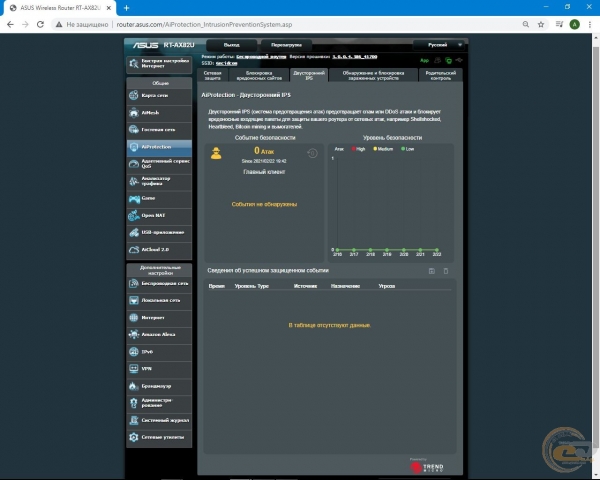Open a new browser tab

[126, 8]
